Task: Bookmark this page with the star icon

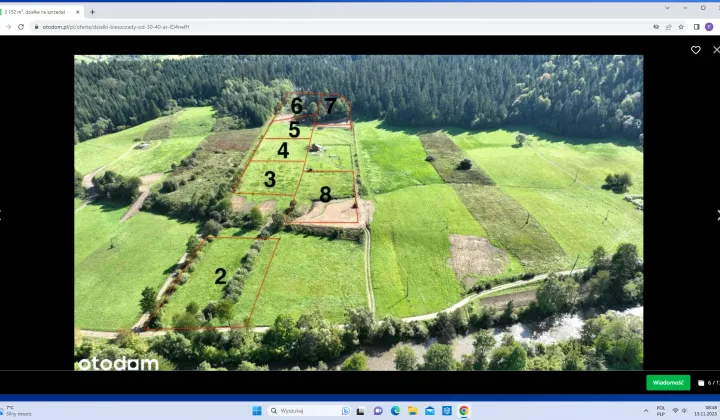Action: (681, 27)
